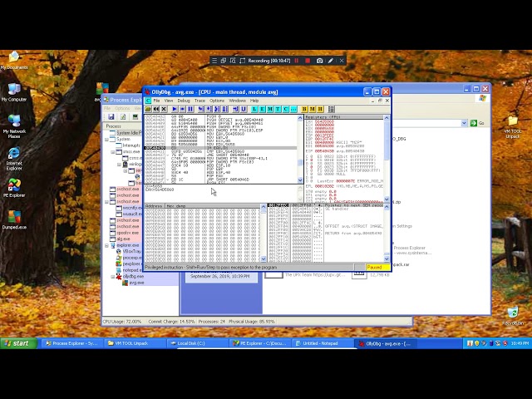Click the Trace over icon in OllyDbg toolbar

point(225,109)
